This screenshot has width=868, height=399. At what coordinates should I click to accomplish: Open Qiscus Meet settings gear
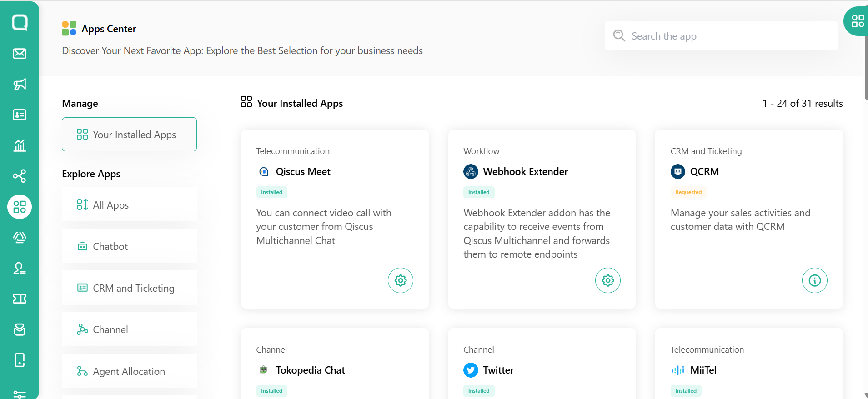[400, 280]
